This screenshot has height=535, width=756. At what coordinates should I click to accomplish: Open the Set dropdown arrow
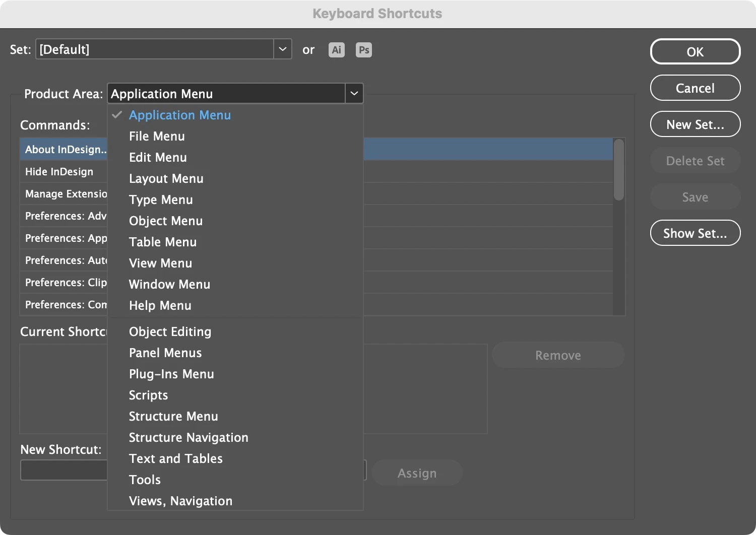tap(283, 49)
